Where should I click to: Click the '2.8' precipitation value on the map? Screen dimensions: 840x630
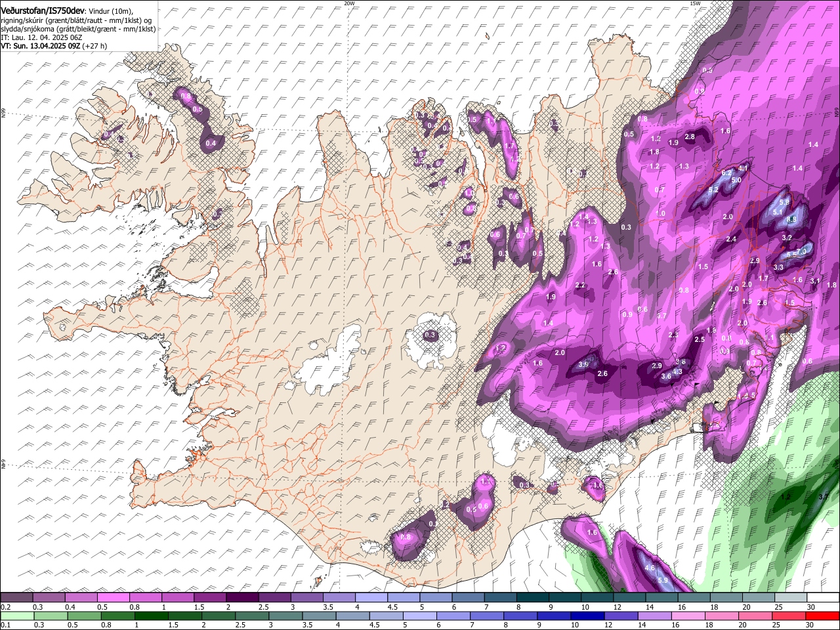690,137
